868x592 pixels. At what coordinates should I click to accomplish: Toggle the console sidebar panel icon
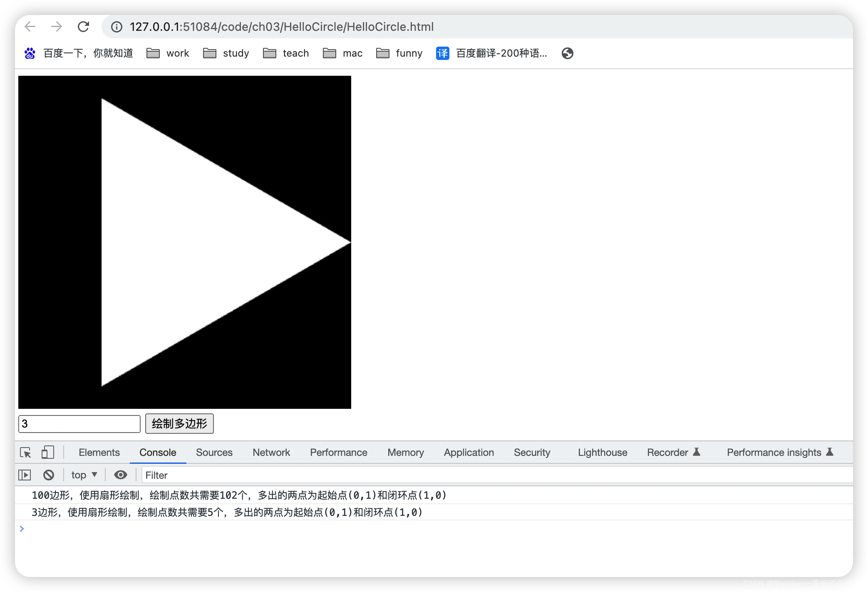[x=25, y=475]
